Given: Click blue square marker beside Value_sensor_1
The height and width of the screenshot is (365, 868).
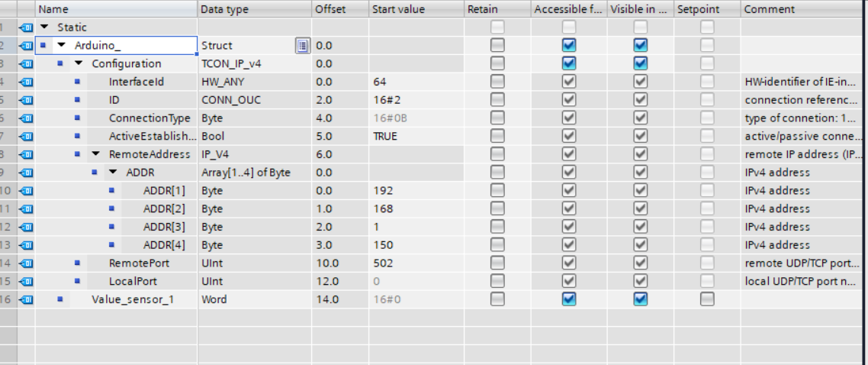Looking at the screenshot, I should tap(60, 299).
